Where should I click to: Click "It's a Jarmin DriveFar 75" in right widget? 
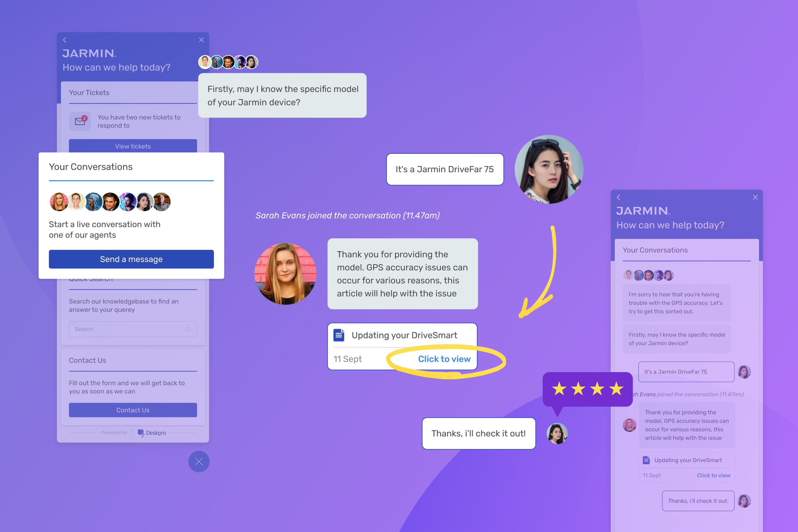[686, 371]
